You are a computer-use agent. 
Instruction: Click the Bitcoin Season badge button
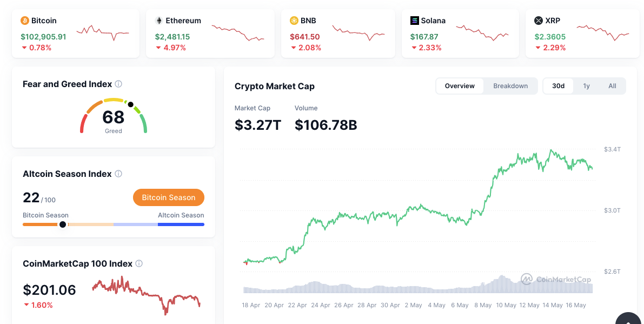[x=169, y=197]
